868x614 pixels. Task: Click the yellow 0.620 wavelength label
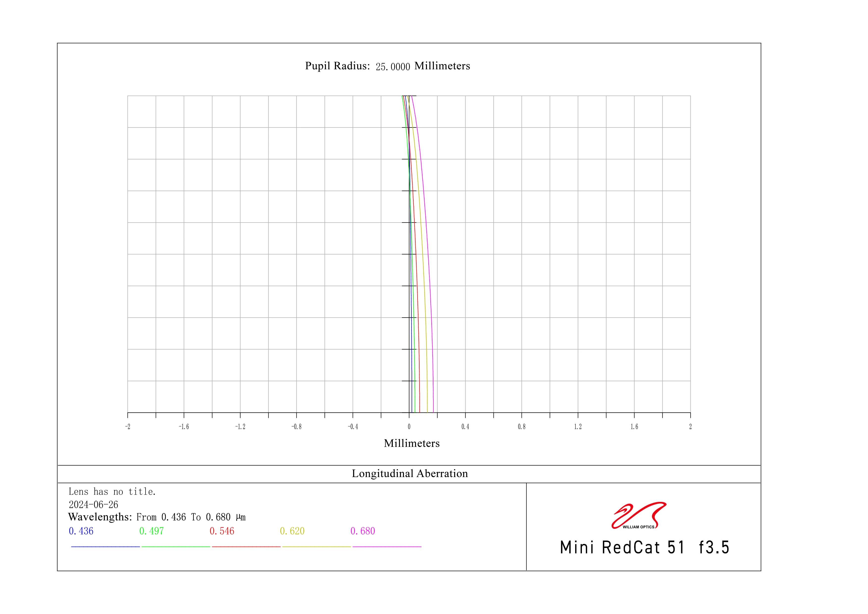click(x=292, y=531)
